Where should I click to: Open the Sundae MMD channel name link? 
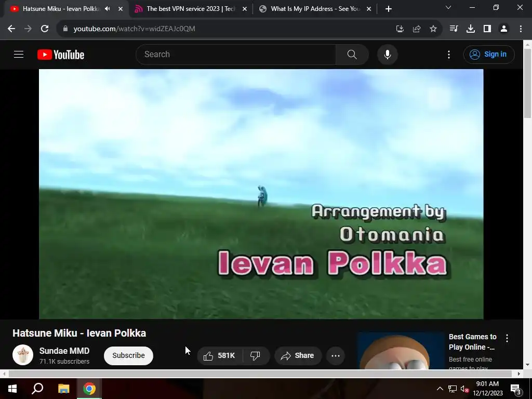tap(64, 351)
